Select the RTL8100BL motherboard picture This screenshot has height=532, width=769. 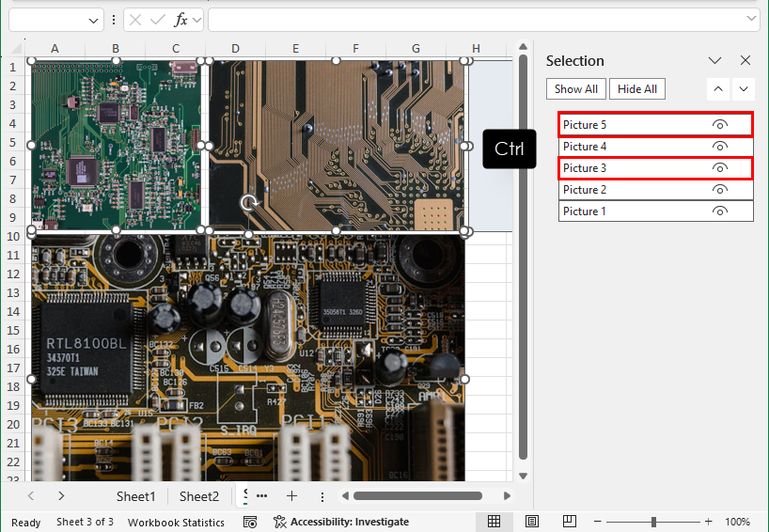[248, 357]
